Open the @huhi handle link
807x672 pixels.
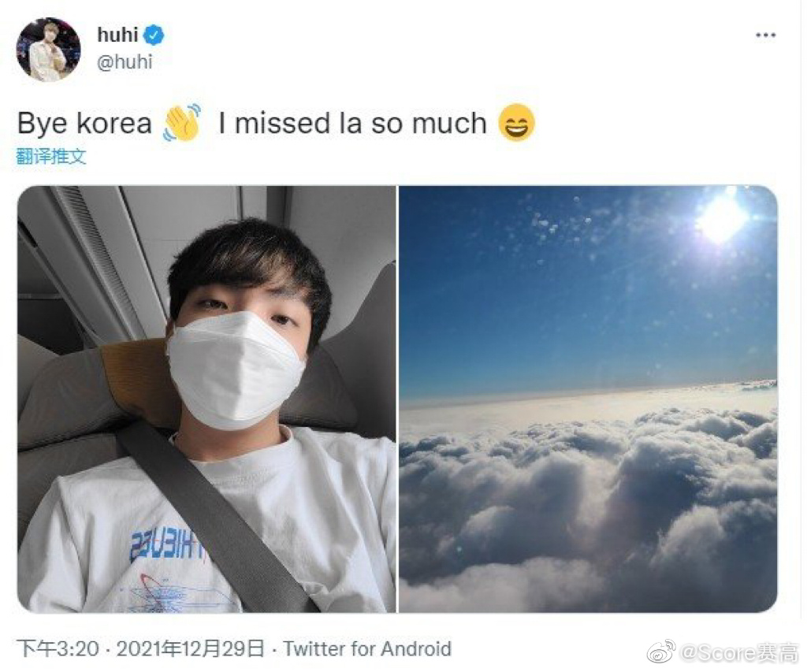coord(125,61)
